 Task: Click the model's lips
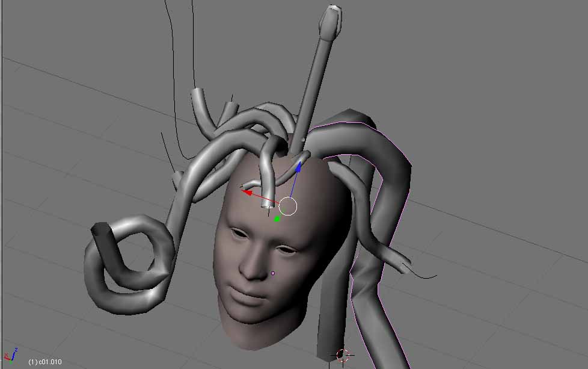(243, 295)
